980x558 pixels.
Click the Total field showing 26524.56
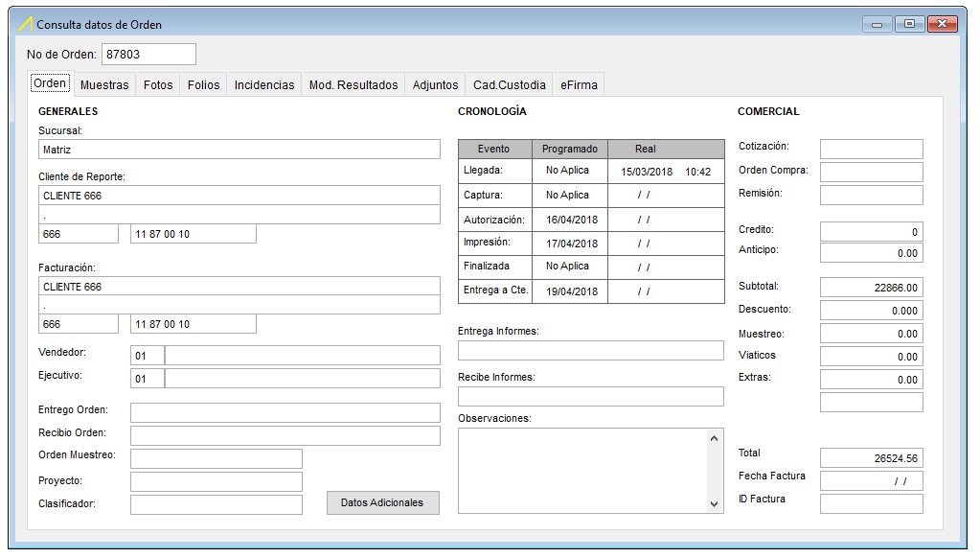coord(871,458)
